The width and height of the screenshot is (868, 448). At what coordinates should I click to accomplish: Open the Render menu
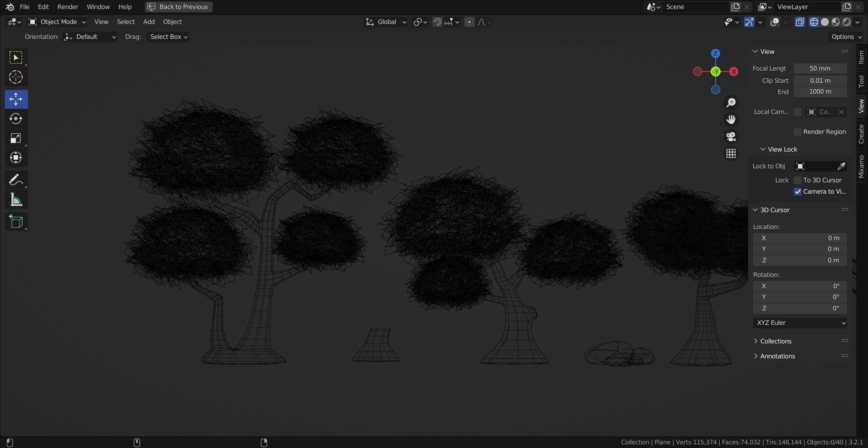click(68, 7)
